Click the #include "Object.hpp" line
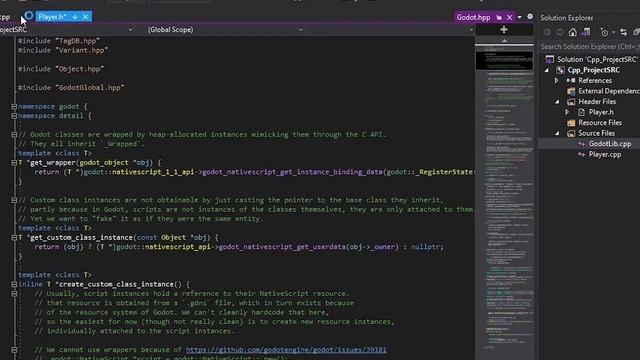 [x=61, y=69]
